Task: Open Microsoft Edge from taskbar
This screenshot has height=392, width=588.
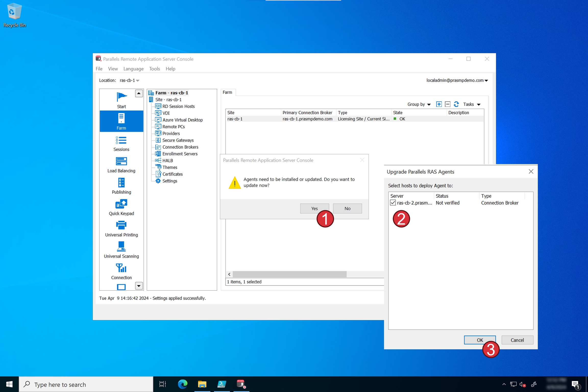Action: pos(182,384)
